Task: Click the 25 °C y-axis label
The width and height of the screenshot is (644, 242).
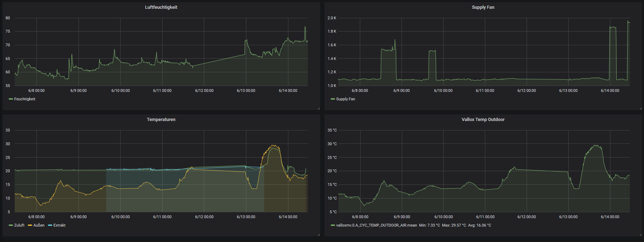Action: tap(332, 157)
